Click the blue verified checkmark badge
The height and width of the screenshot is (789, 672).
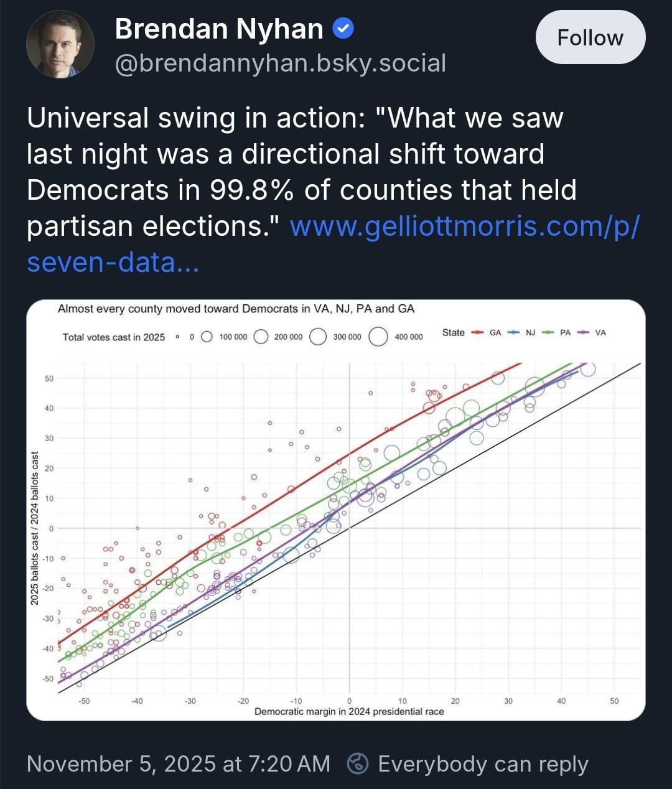click(343, 29)
